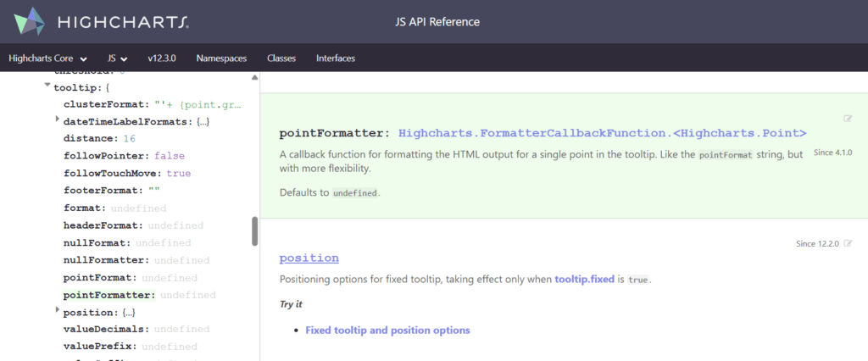Open the Highcharts Core product dropdown
The image size is (868, 361).
(x=48, y=58)
